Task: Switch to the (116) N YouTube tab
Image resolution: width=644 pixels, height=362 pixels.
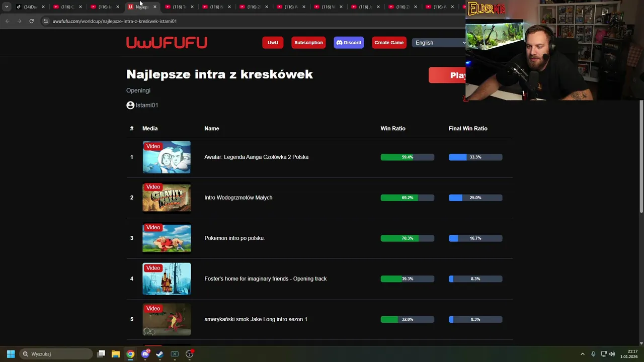Action: (216, 7)
